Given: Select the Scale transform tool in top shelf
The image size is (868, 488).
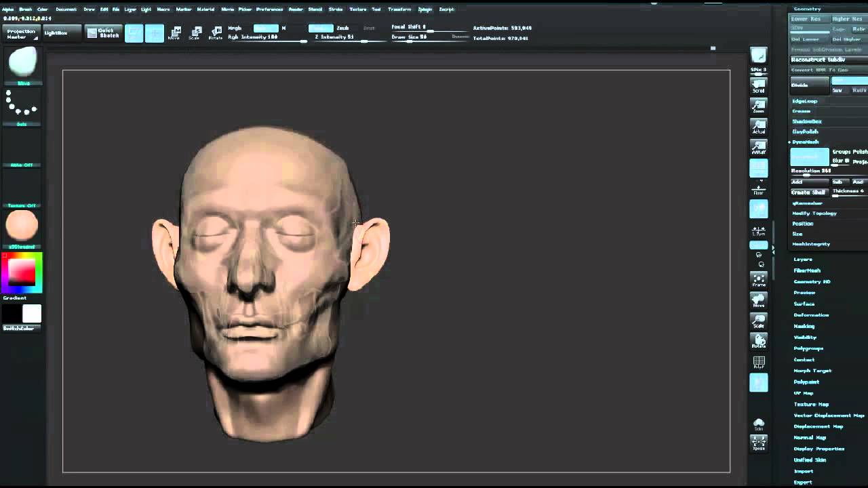Looking at the screenshot, I should click(195, 33).
